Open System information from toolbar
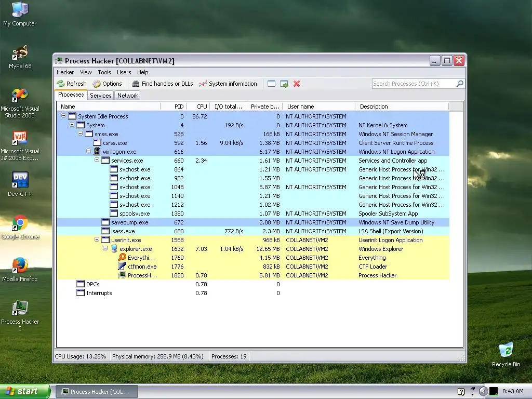 pyautogui.click(x=228, y=84)
